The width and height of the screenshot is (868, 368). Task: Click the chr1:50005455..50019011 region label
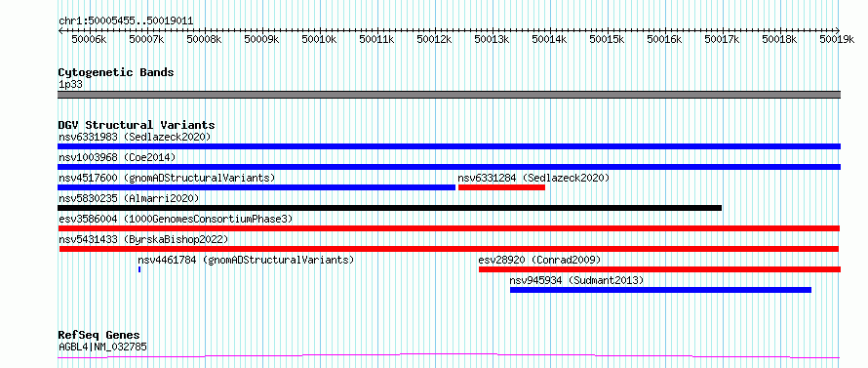(126, 21)
